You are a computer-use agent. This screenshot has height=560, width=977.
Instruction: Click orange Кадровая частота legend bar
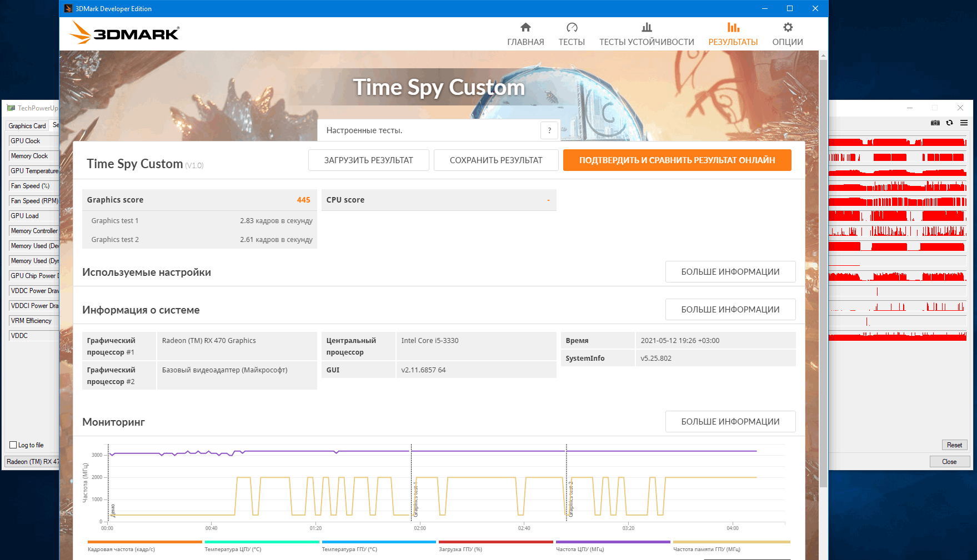pos(144,542)
